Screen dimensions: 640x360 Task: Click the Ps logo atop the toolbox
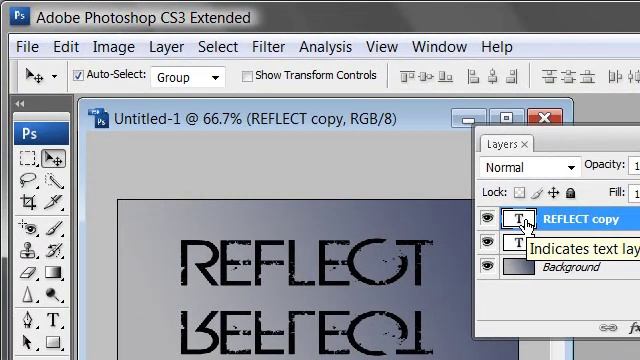41,134
